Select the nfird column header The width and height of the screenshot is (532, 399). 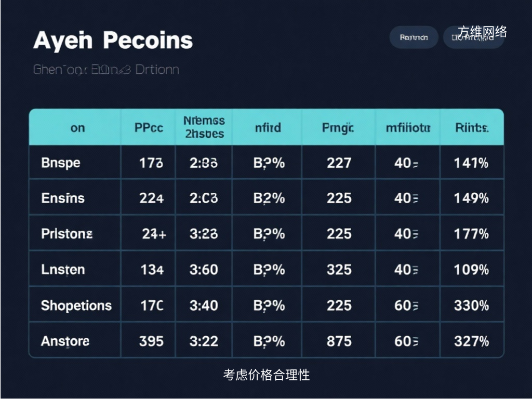268,127
